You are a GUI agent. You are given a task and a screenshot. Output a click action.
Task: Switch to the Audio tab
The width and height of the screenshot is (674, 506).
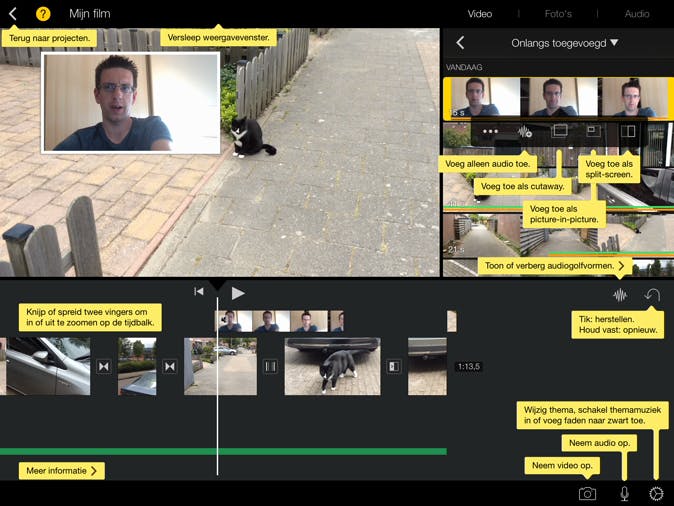(637, 14)
